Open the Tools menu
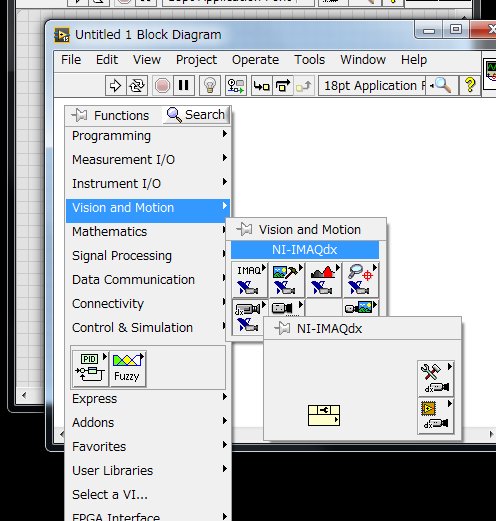The height and width of the screenshot is (521, 496). pos(309,60)
